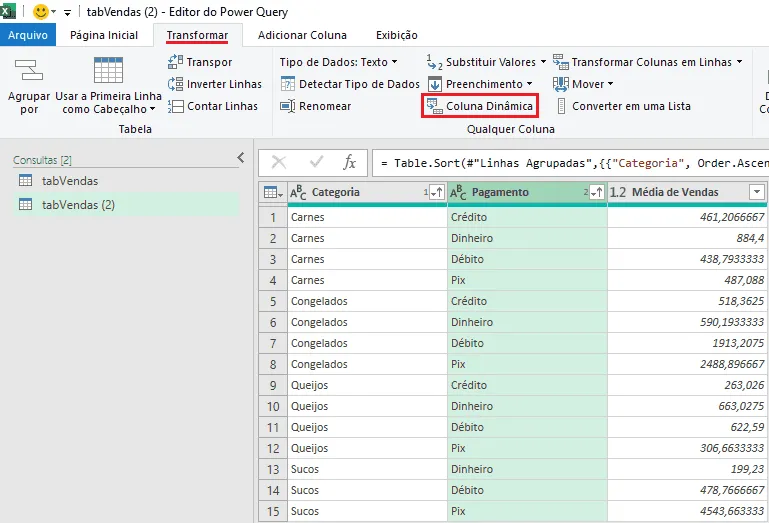769x523 pixels.
Task: Click Detectar Tipo de Dados label
Action: (359, 84)
